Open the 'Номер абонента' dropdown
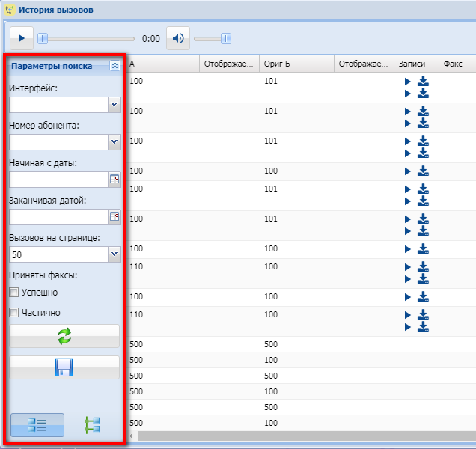Screen dimensions: 476x449 coord(114,142)
